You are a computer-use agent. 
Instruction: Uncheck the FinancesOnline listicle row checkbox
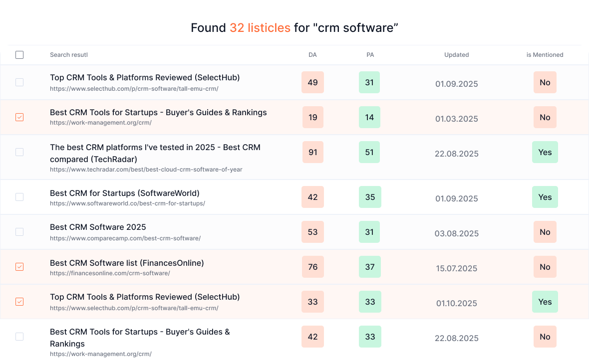19,267
